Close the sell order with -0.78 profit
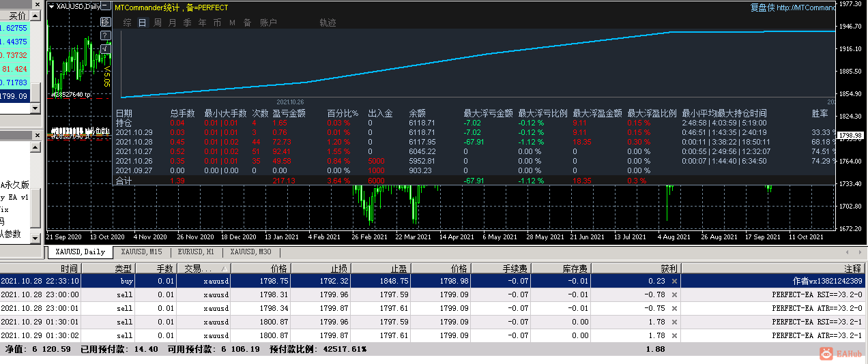Screen dimensions: 868x364 [674, 294]
